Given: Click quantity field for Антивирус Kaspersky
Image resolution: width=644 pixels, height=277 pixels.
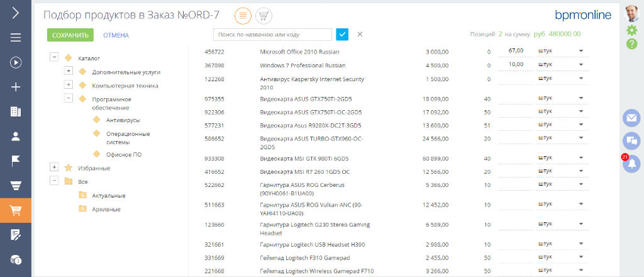Looking at the screenshot, I should (515, 79).
